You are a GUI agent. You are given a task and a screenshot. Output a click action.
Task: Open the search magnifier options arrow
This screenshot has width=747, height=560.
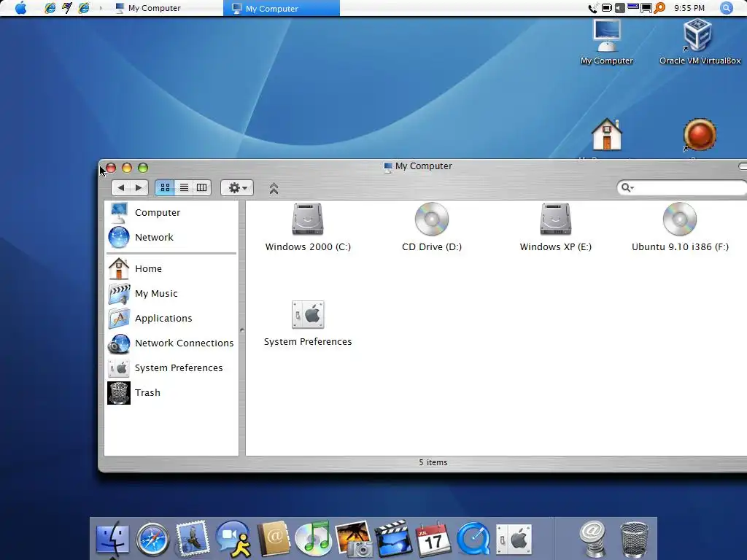pos(627,187)
